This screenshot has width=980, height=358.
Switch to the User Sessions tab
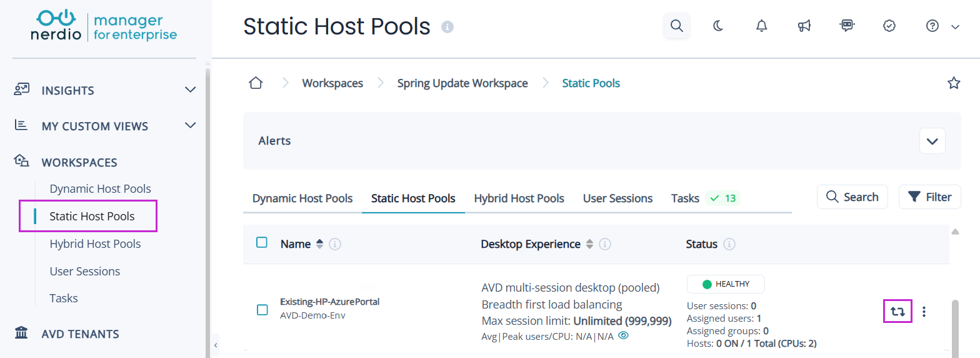click(617, 198)
